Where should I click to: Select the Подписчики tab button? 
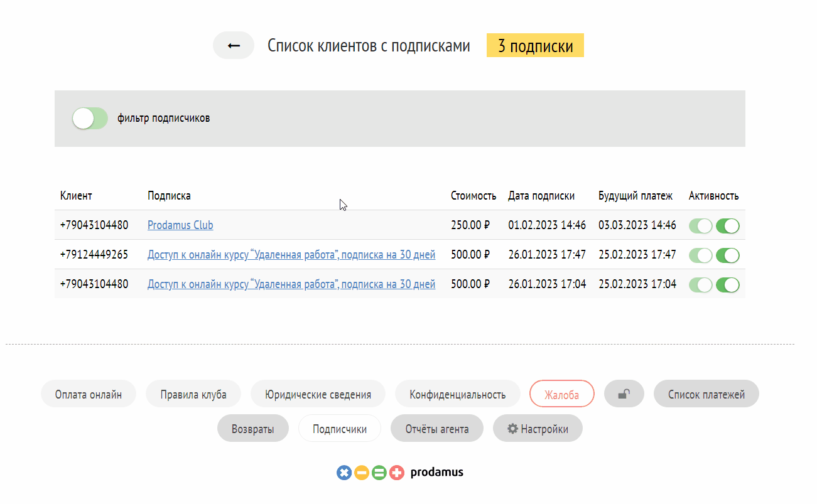[x=339, y=429]
